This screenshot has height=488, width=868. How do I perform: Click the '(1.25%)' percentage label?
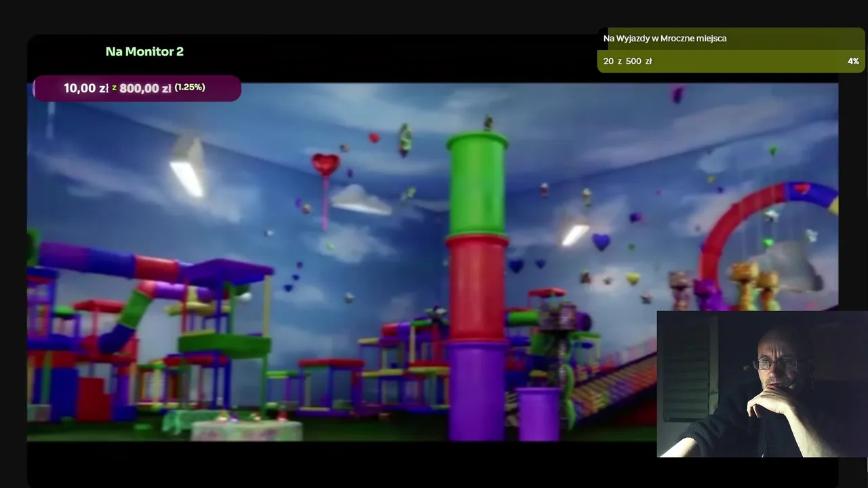[190, 87]
